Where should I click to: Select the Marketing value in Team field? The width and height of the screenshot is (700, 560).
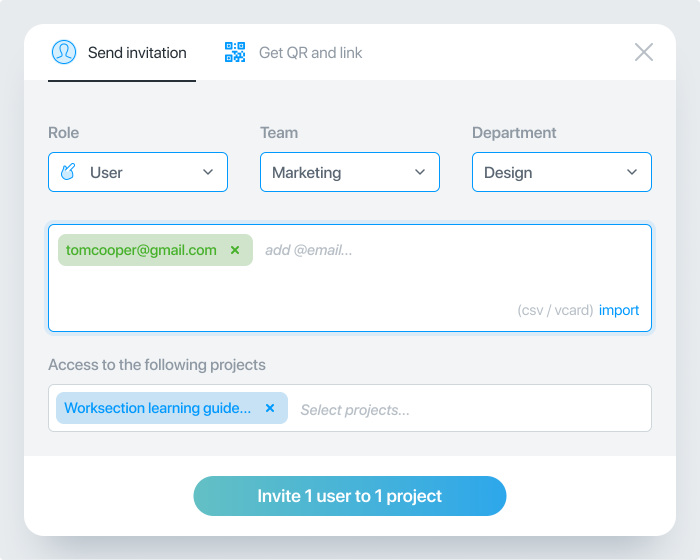coord(307,172)
